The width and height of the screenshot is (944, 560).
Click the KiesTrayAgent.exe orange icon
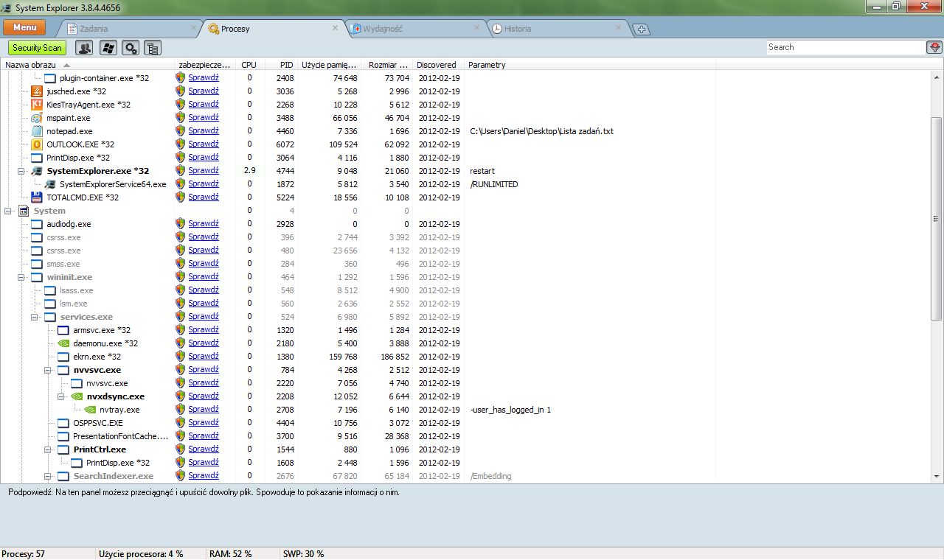[37, 105]
